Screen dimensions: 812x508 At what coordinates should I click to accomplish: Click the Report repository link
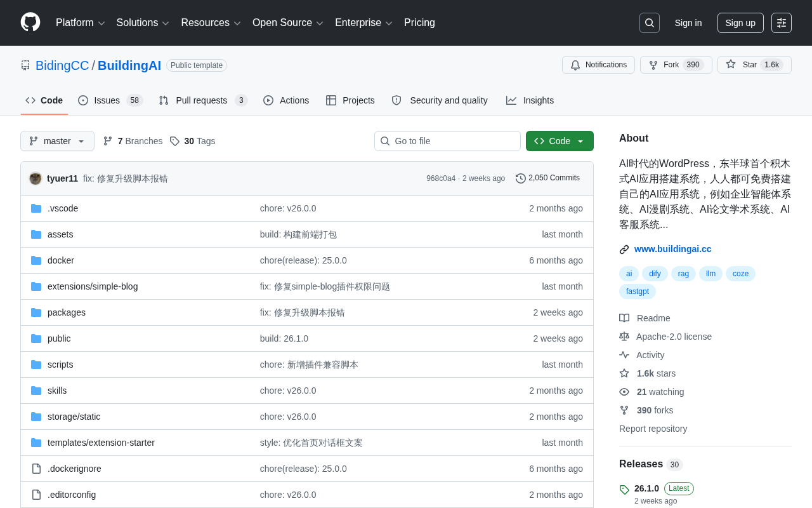tap(653, 429)
